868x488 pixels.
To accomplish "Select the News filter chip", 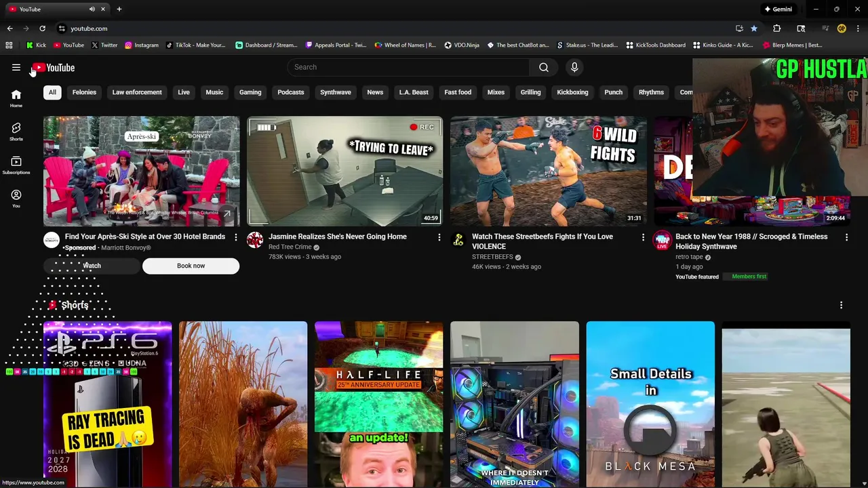I will pos(375,92).
